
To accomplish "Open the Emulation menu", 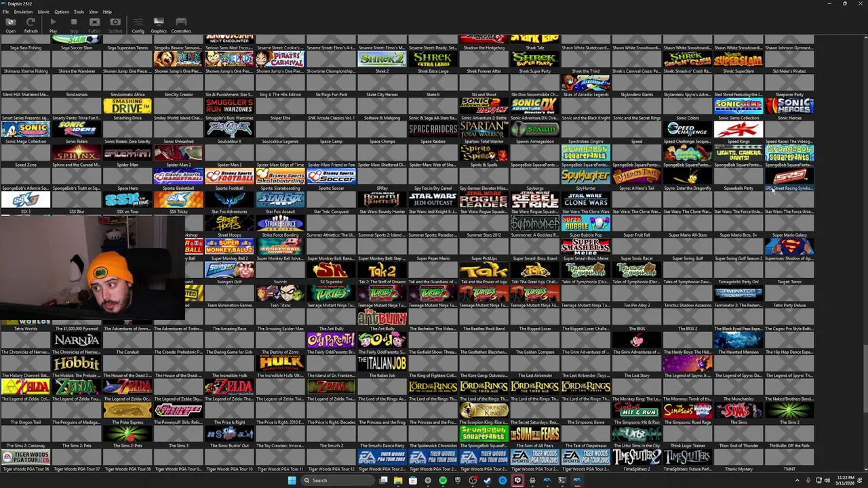I will point(23,12).
